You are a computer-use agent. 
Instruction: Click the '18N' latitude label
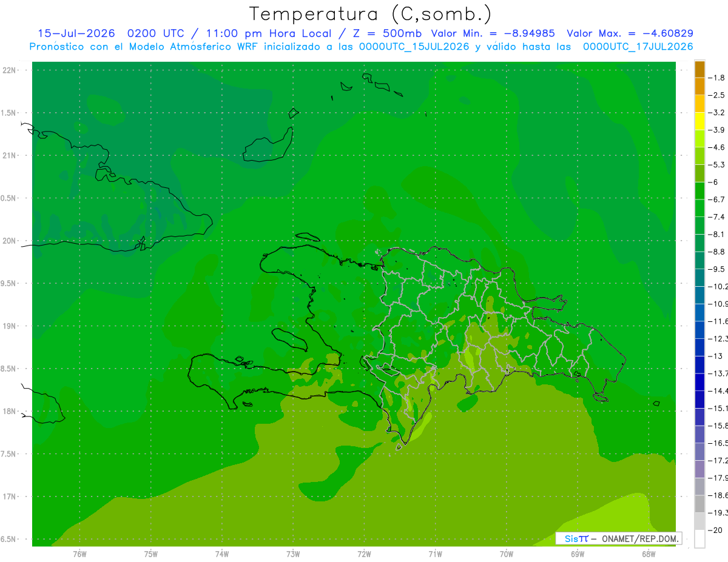click(10, 411)
